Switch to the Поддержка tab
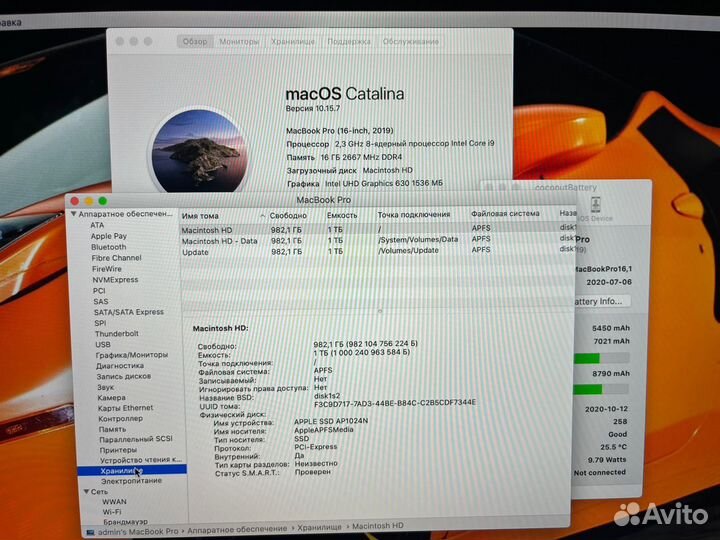The width and height of the screenshot is (720, 540). 349,42
